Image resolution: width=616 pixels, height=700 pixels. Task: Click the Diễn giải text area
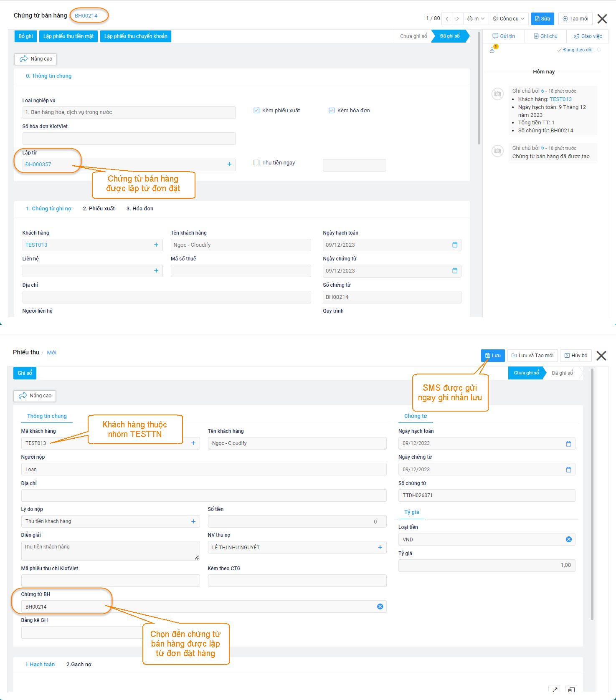[x=110, y=551]
